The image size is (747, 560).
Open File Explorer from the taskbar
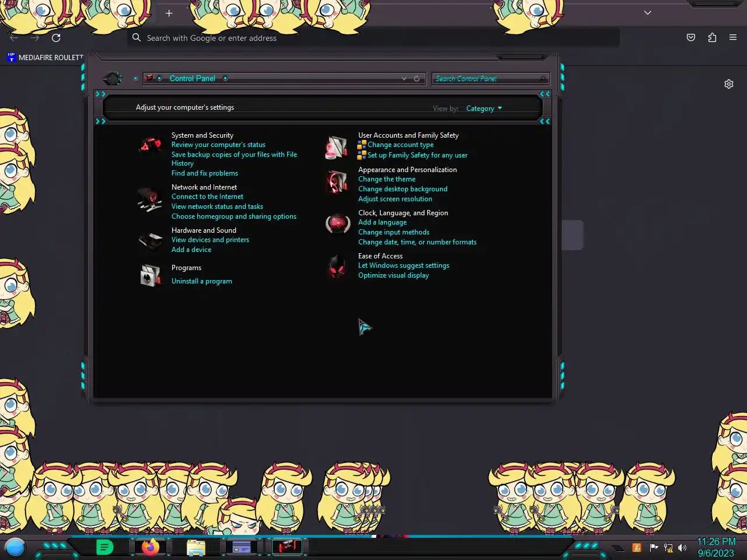[x=196, y=548]
